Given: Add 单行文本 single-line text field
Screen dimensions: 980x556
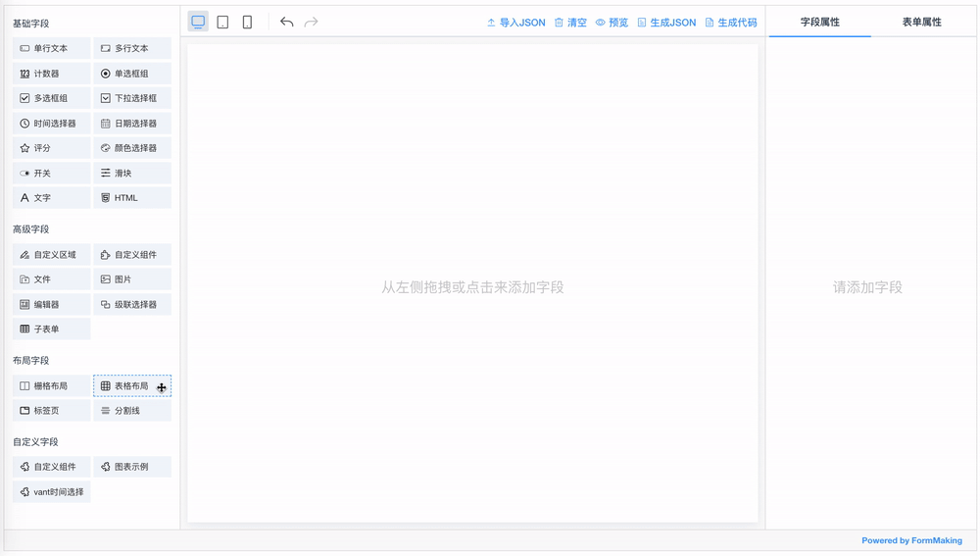Looking at the screenshot, I should tap(51, 48).
